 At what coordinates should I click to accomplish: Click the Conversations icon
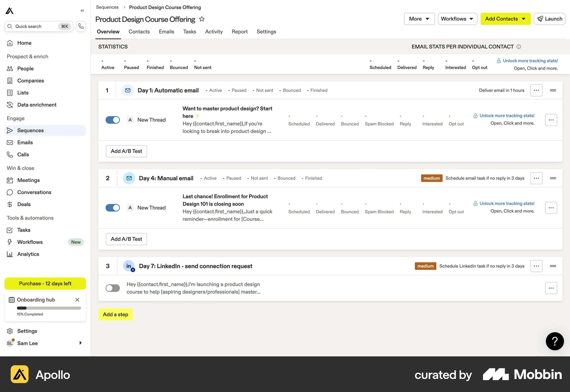[10, 192]
